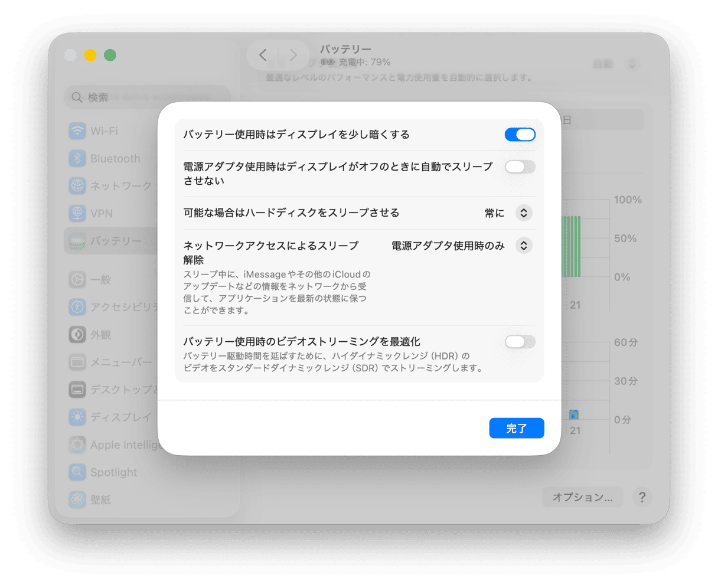The image size is (718, 588).
Task: Open the ハードディスクをスリープ 常に dropdown
Action: (x=523, y=213)
